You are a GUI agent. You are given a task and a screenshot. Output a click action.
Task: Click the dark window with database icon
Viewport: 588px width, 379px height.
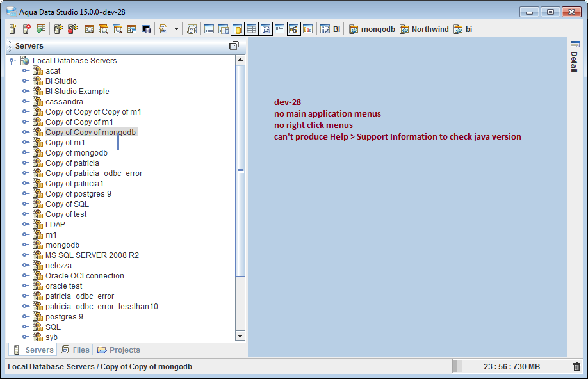[146, 29]
